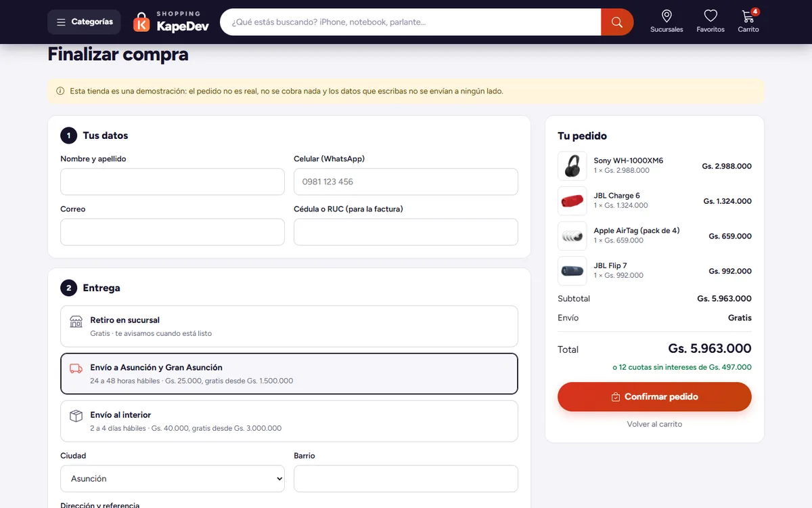This screenshot has width=812, height=508.
Task: Click the 12 cuotas sin intereses text
Action: (682, 367)
